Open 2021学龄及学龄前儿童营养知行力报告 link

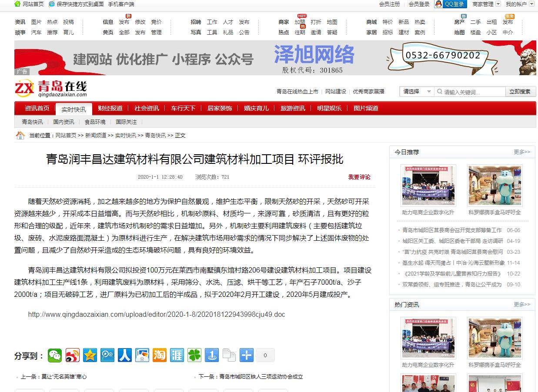(x=452, y=274)
